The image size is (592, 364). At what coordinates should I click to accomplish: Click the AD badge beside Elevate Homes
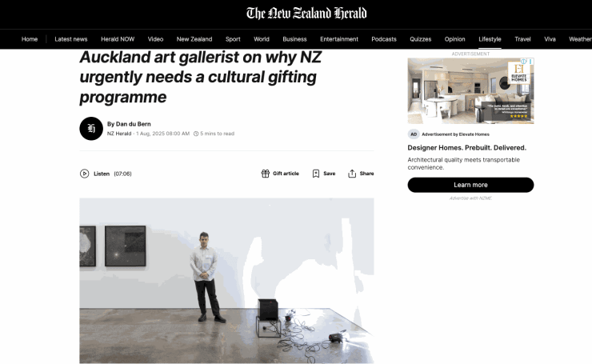click(x=414, y=134)
